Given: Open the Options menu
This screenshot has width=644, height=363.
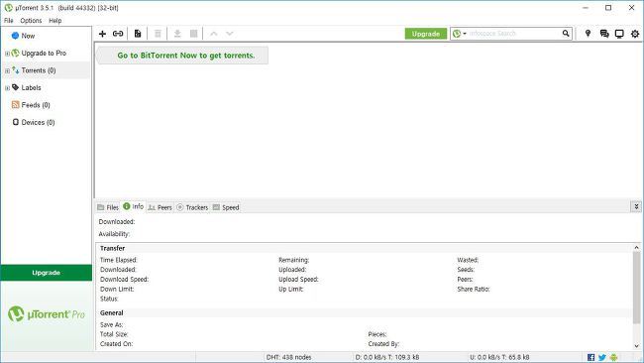Looking at the screenshot, I should coord(31,21).
